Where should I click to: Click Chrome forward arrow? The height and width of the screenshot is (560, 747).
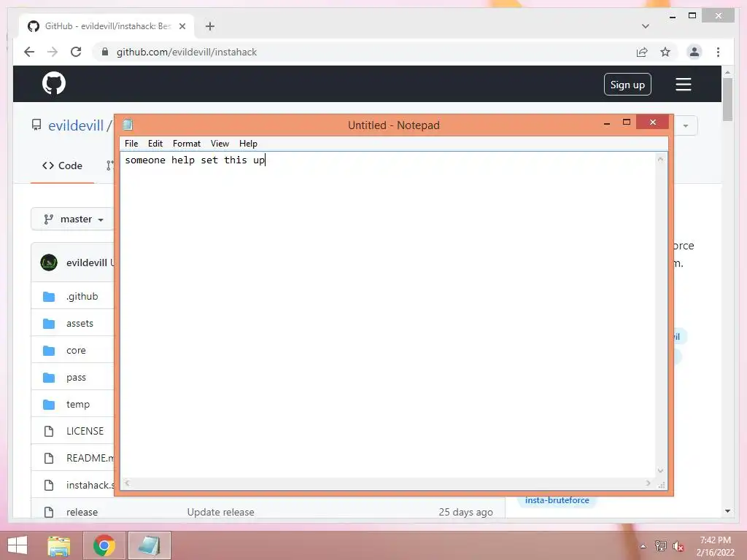[x=53, y=52]
